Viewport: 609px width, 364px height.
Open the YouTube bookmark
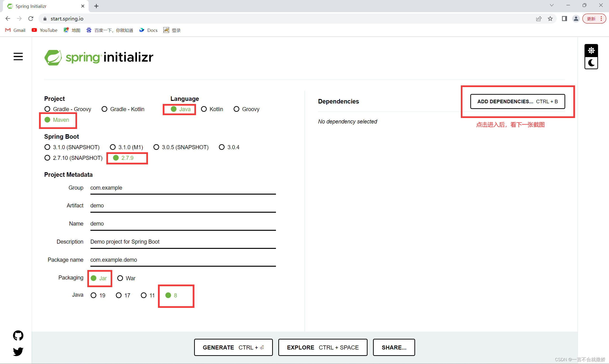(44, 30)
